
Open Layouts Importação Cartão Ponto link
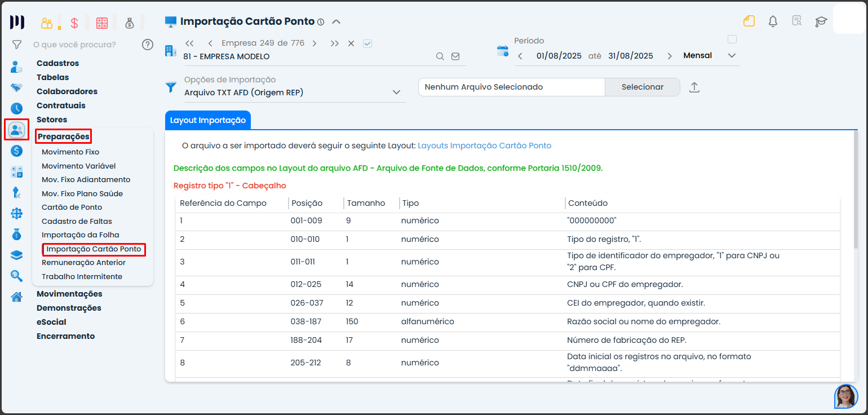click(484, 145)
